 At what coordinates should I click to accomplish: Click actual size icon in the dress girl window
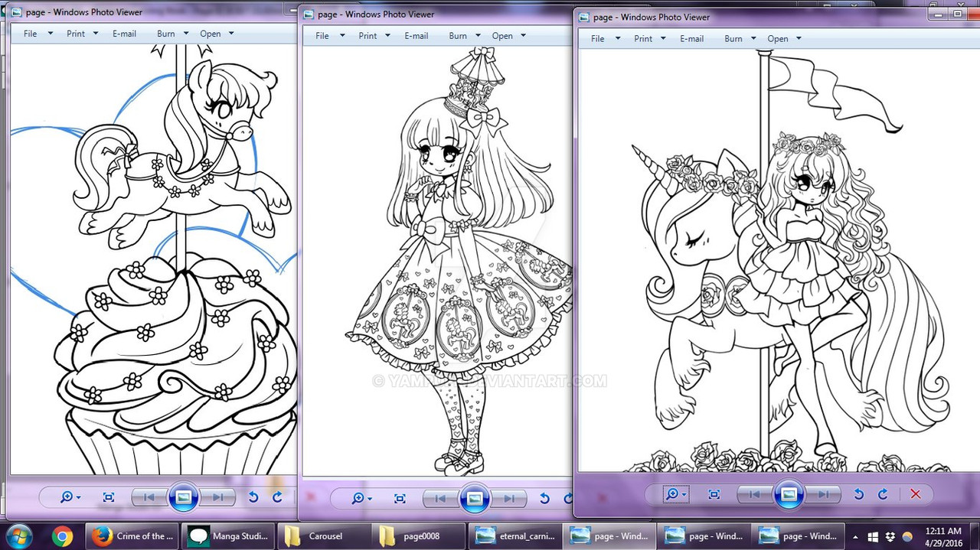[400, 499]
